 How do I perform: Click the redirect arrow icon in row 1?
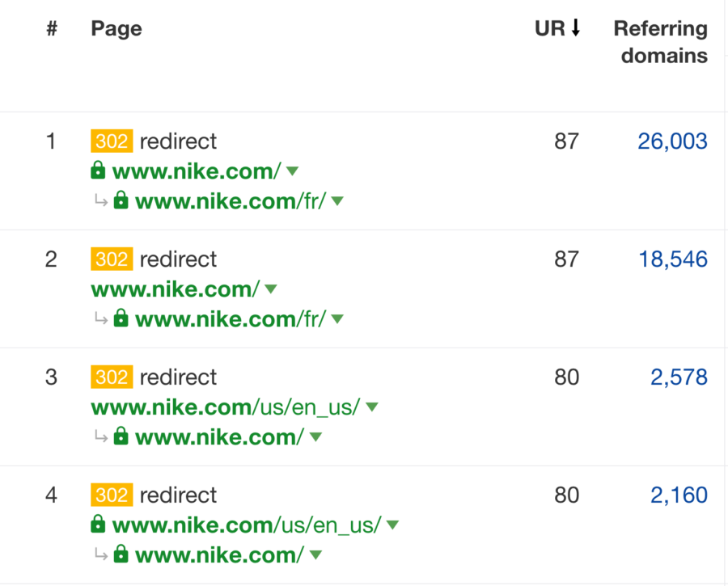point(101,201)
